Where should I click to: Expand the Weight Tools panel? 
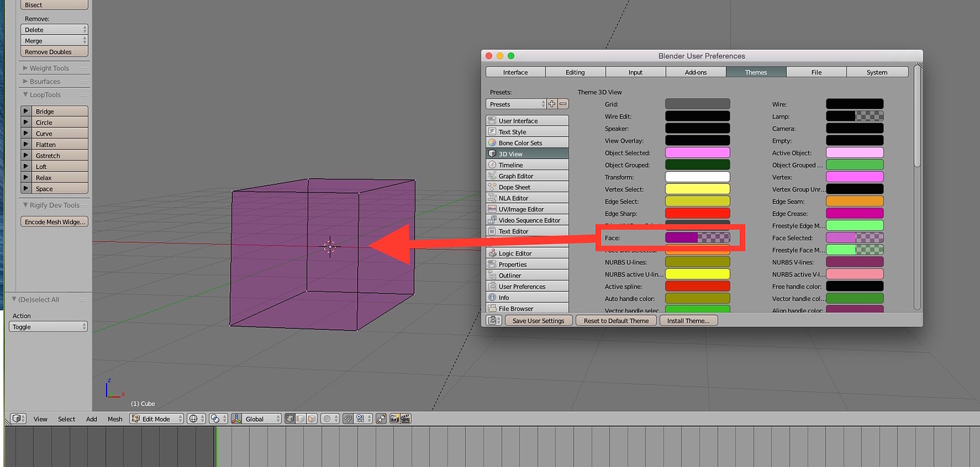(x=50, y=68)
